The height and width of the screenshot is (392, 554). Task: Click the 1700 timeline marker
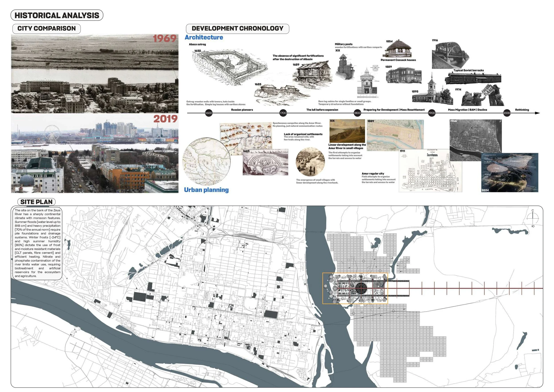click(x=283, y=113)
